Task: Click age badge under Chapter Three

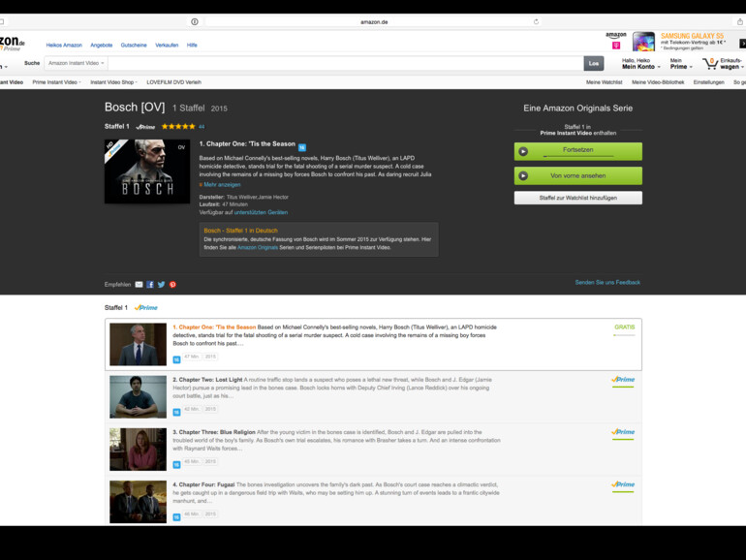Action: click(x=176, y=464)
